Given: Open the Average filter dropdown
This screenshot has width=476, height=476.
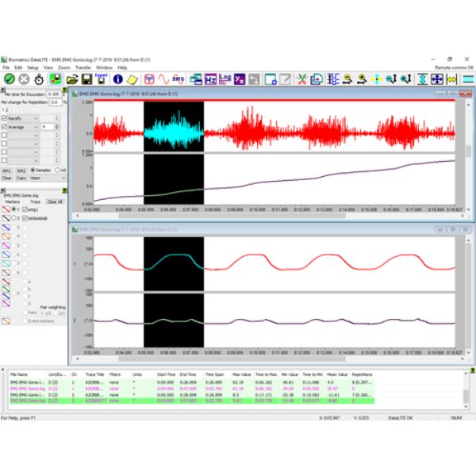Looking at the screenshot, I should tap(36, 126).
